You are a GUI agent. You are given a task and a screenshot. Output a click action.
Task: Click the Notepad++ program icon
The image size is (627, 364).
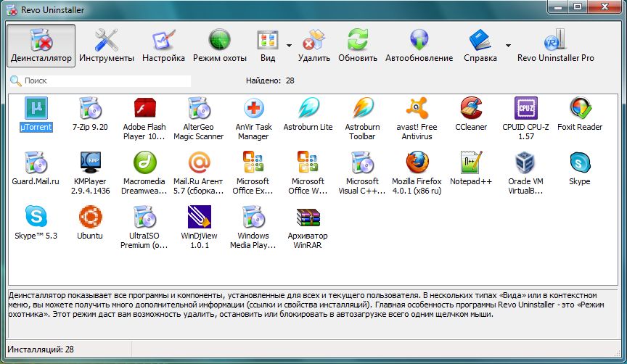click(x=471, y=162)
